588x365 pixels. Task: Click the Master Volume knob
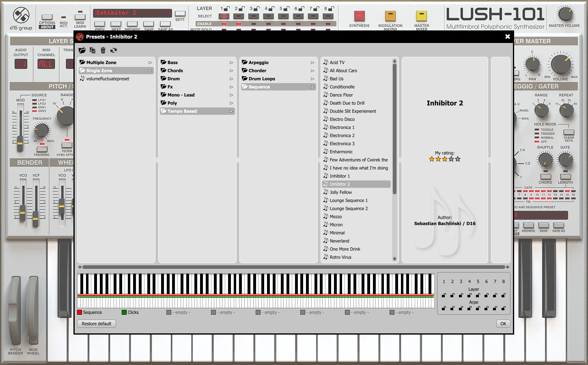[x=564, y=14]
